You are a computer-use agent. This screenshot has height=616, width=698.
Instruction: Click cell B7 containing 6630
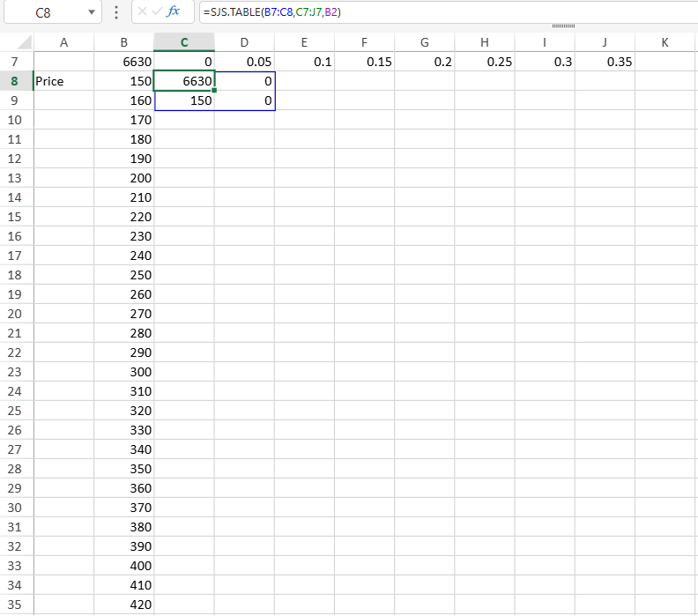(123, 62)
